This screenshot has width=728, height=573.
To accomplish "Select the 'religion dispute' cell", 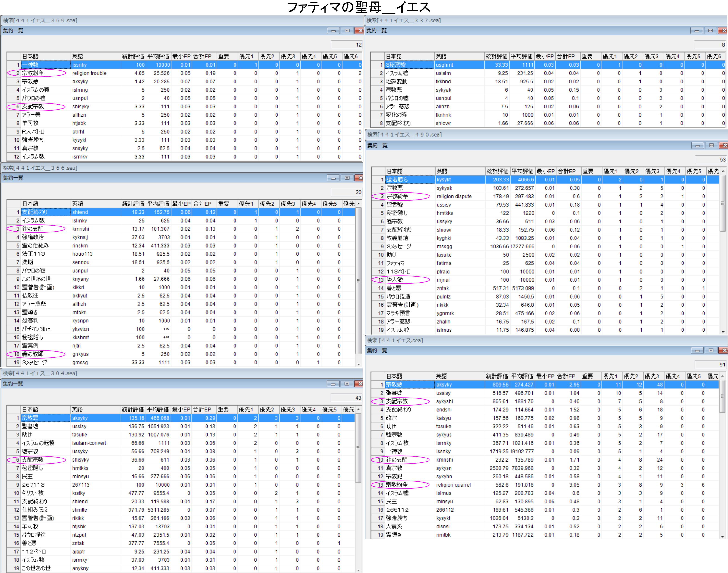I will (460, 197).
